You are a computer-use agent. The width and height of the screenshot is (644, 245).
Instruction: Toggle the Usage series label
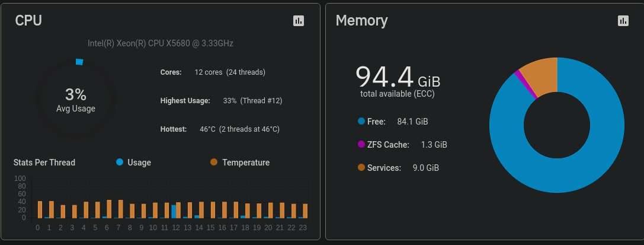(x=139, y=163)
